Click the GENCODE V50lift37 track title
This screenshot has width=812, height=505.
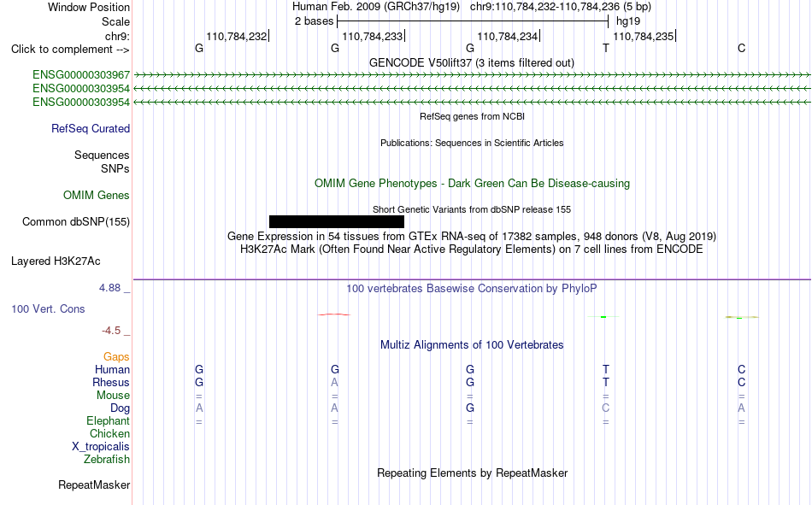472,62
